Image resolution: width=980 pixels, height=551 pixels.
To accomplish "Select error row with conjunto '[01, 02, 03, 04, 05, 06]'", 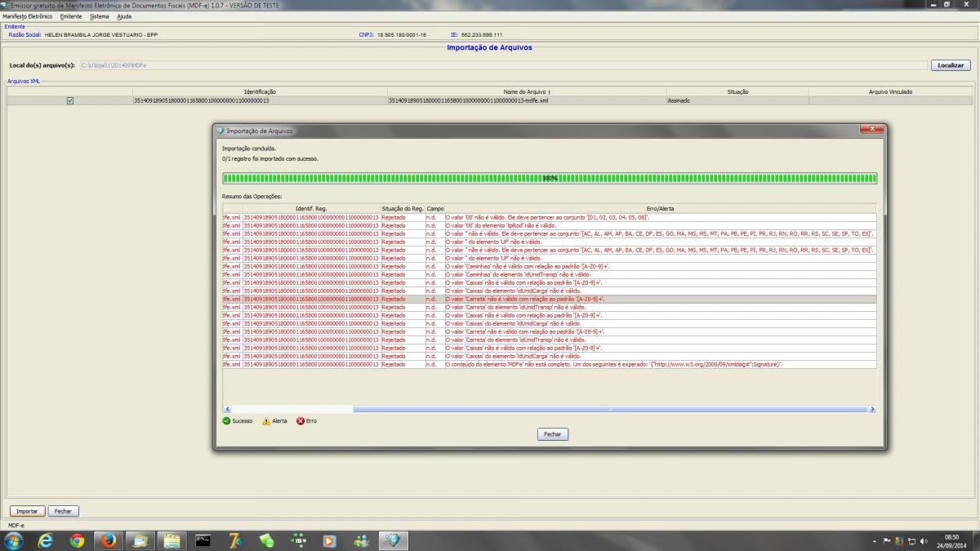I will click(549, 217).
